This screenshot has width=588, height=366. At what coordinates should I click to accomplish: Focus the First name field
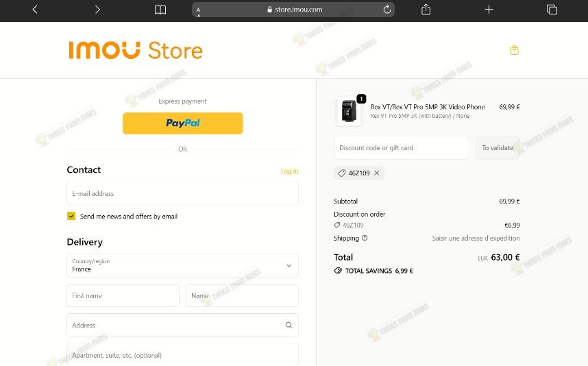(123, 295)
